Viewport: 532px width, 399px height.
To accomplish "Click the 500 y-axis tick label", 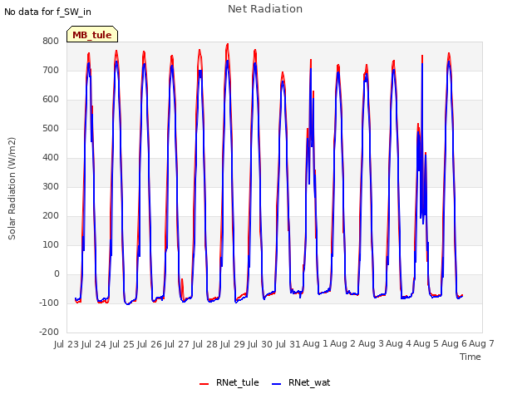I will [51, 129].
